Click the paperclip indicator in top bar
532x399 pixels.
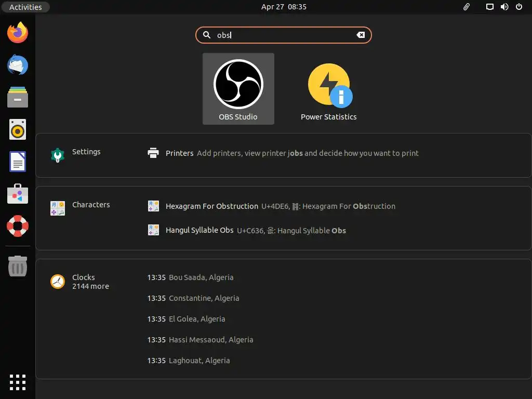pyautogui.click(x=467, y=7)
